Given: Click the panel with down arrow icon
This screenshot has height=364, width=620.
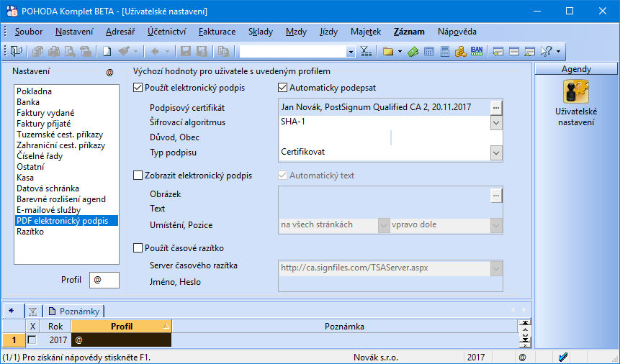Looking at the screenshot, I should [x=498, y=51].
